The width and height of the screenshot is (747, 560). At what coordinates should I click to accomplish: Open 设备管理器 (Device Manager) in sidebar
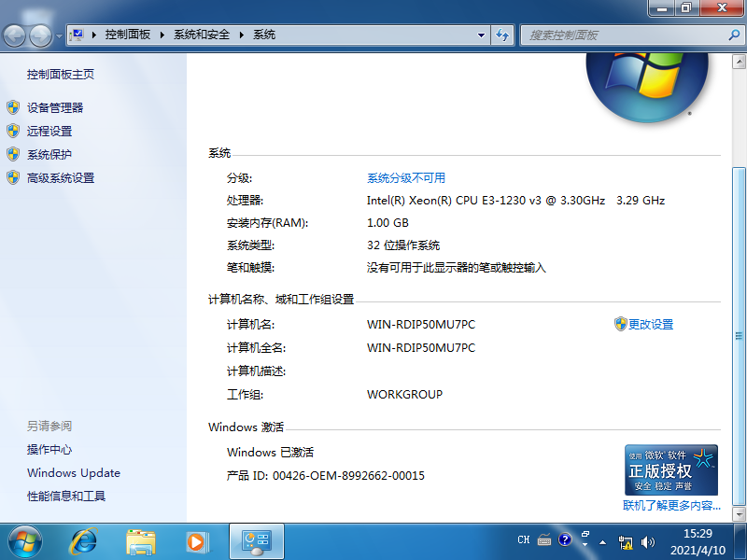(55, 108)
